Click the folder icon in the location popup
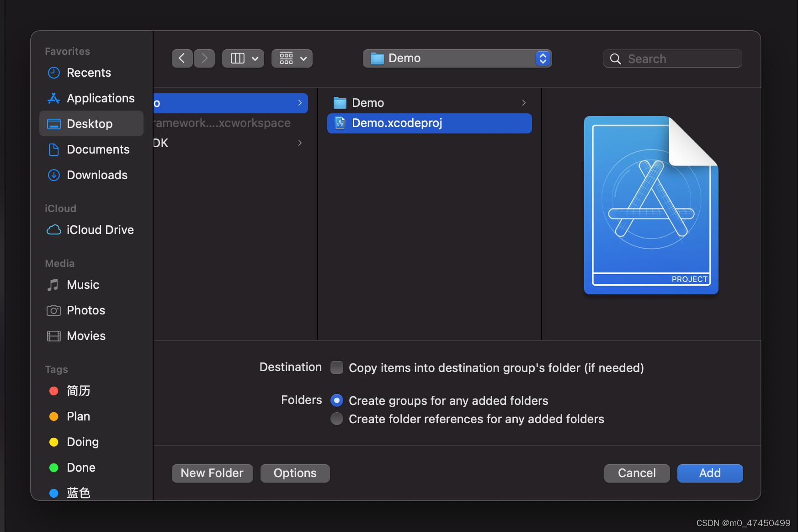 point(377,59)
